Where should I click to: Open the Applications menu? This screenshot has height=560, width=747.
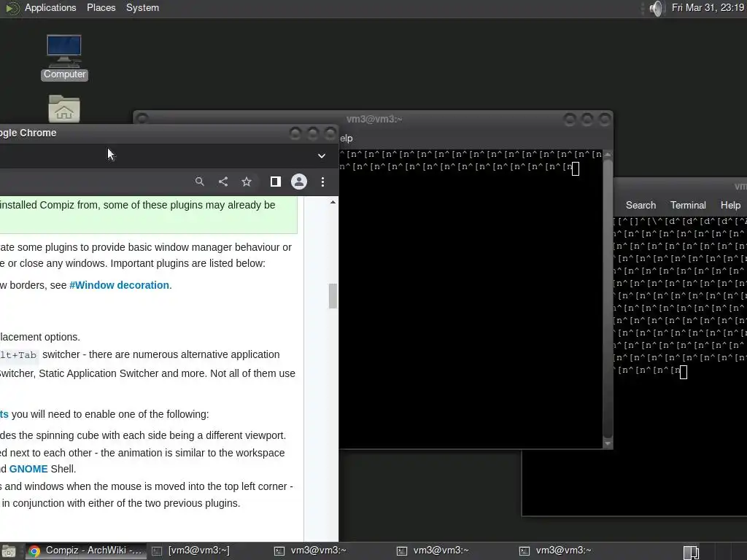click(x=50, y=7)
